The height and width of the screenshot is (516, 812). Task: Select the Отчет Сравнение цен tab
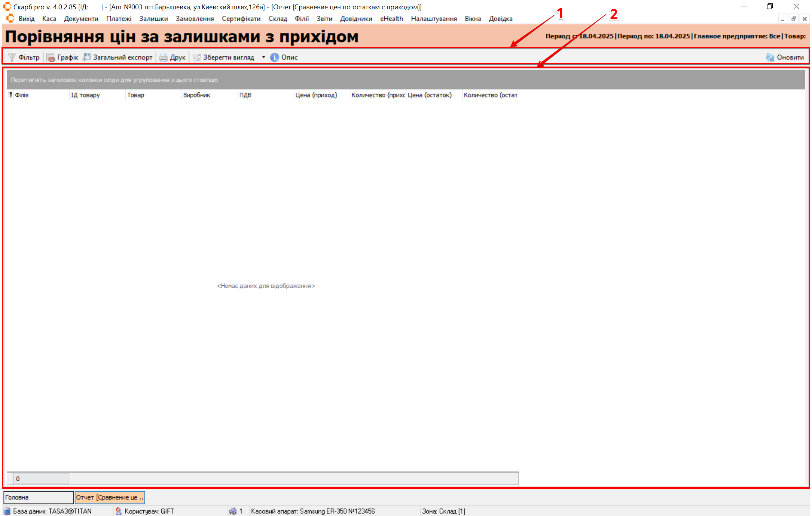(110, 497)
